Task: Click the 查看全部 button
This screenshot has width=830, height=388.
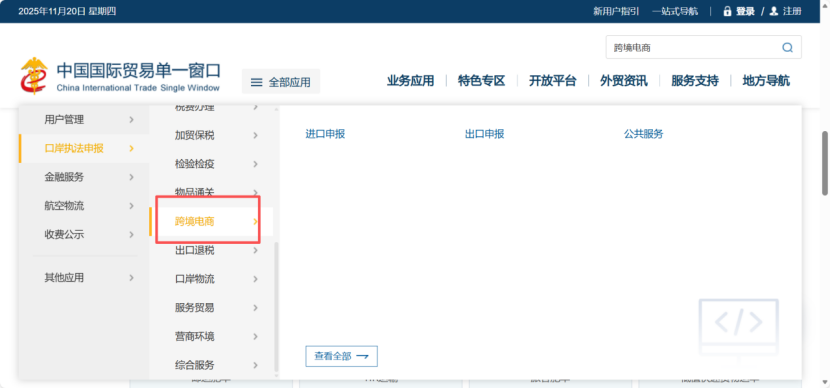Action: click(341, 356)
